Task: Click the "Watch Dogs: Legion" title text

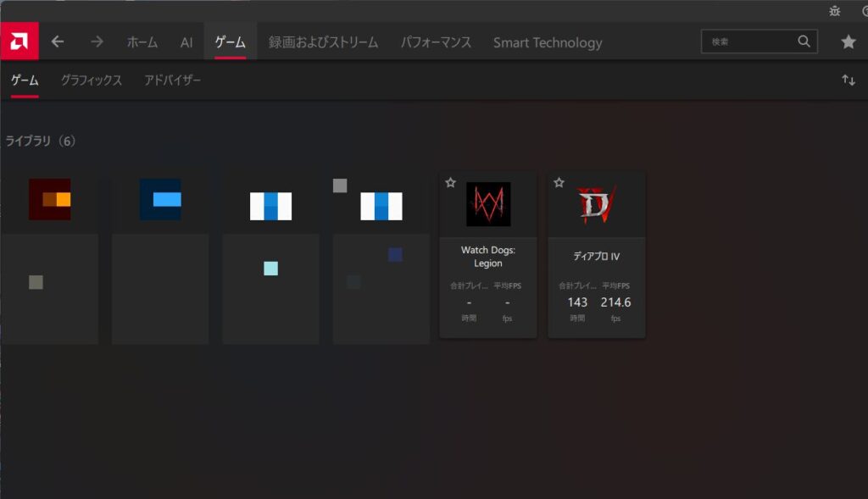Action: (x=488, y=257)
